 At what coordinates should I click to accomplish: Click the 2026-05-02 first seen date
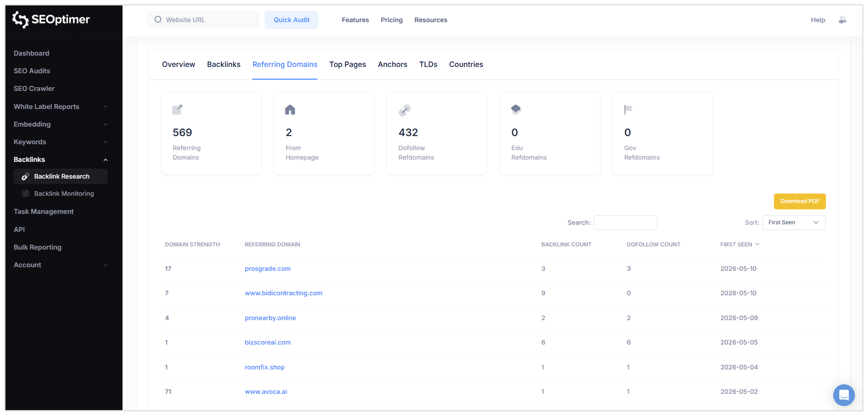(x=739, y=392)
